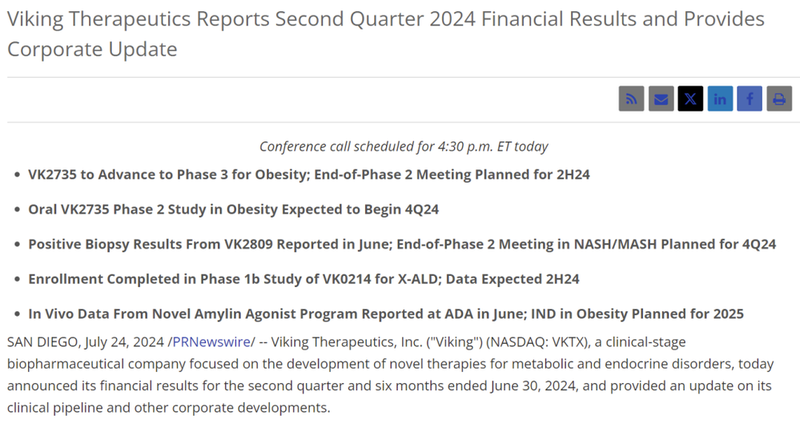Viewport: 800px width, 423px height.
Task: Click the Amylin Agonist Program bullet
Action: 385,314
